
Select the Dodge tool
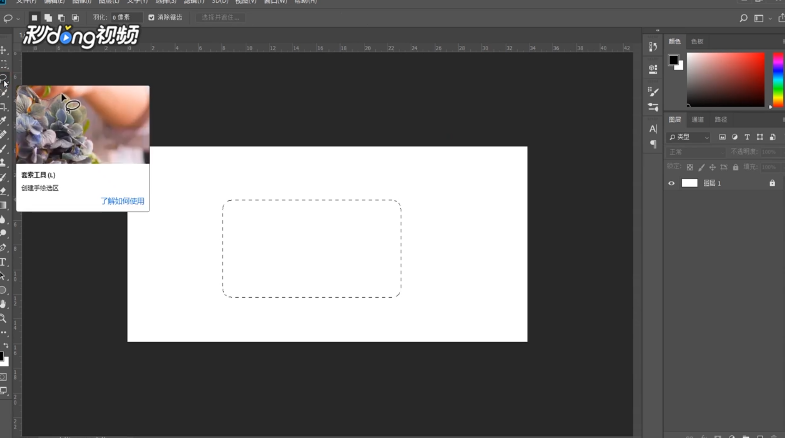tap(4, 233)
